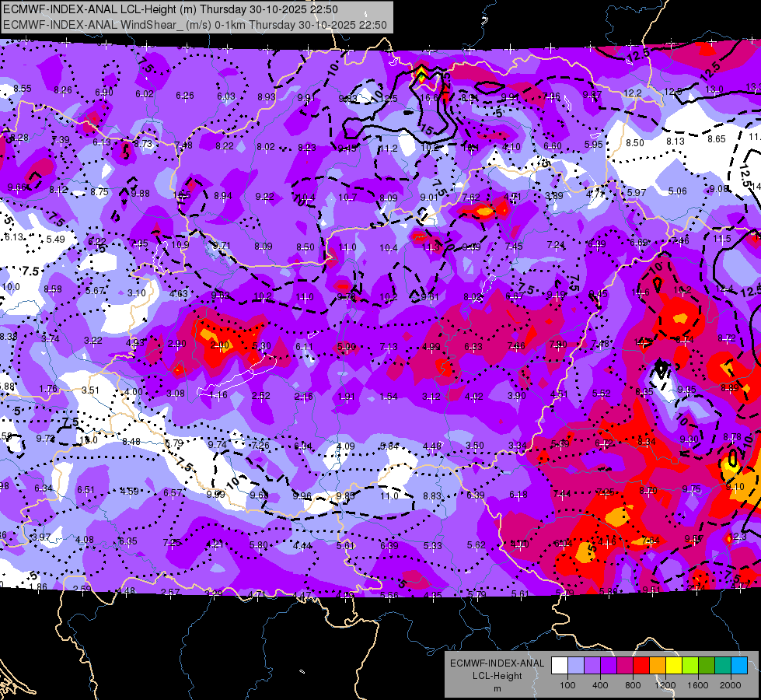Click the 8.93 wind shear value
Image resolution: width=761 pixels, height=700 pixels.
267,97
